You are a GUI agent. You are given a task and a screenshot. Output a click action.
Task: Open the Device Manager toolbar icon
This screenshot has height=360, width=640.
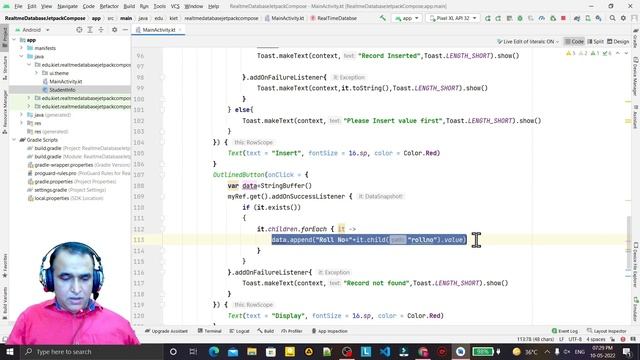[x=588, y=18]
